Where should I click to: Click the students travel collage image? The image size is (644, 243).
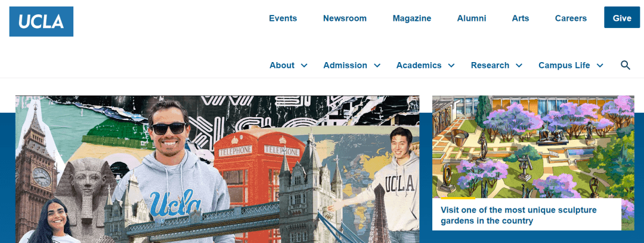pos(217,169)
